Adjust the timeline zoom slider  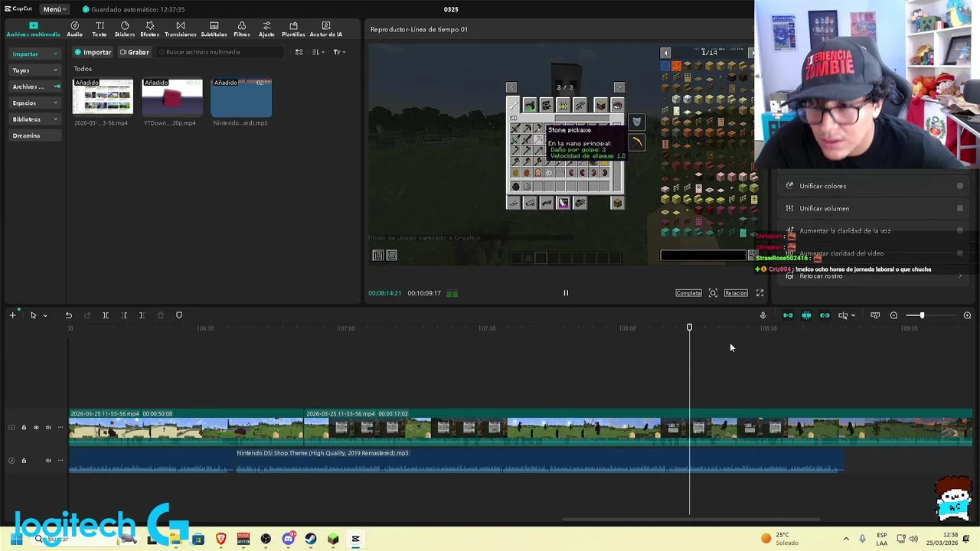(x=921, y=315)
